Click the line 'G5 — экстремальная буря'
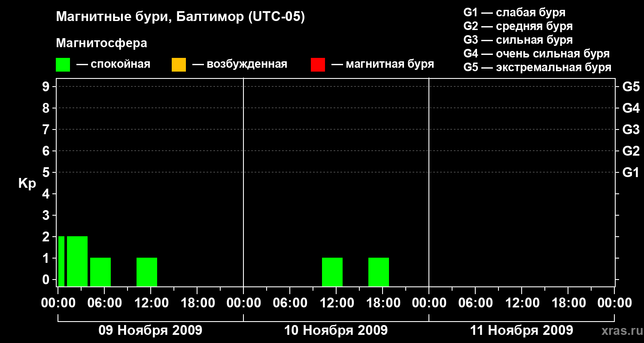 [x=537, y=68]
